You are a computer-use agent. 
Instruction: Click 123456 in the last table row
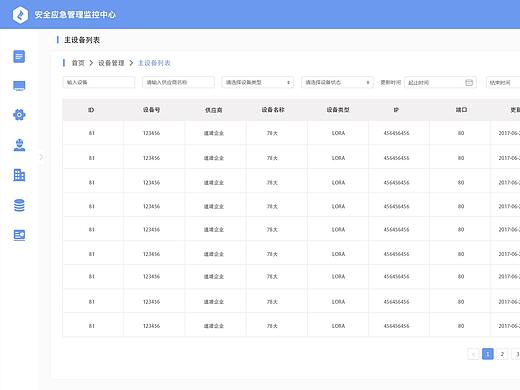tap(151, 326)
